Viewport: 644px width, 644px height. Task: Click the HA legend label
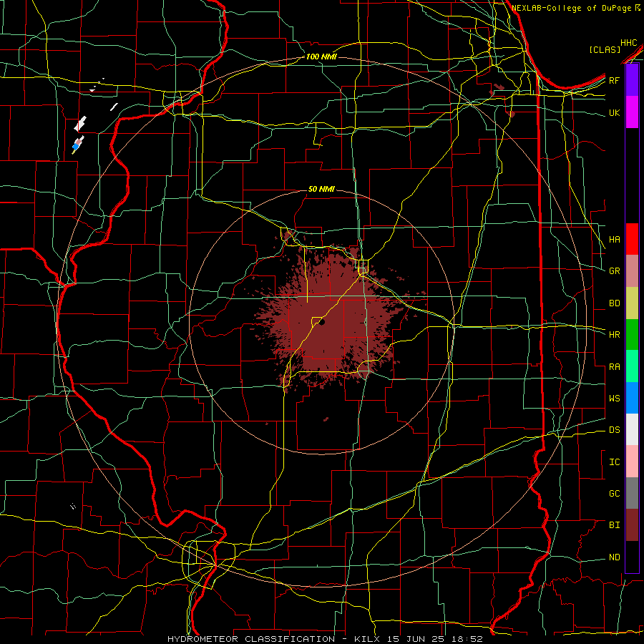pos(615,240)
